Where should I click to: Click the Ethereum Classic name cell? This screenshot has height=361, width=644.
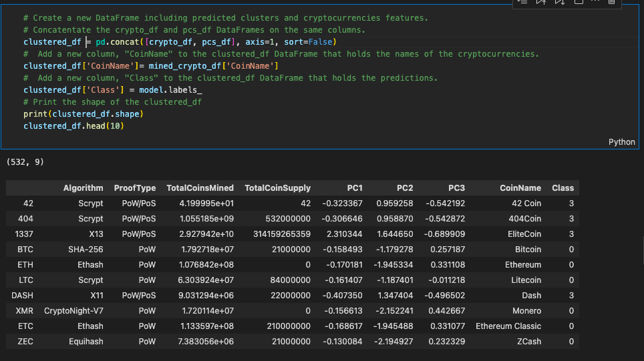508,326
